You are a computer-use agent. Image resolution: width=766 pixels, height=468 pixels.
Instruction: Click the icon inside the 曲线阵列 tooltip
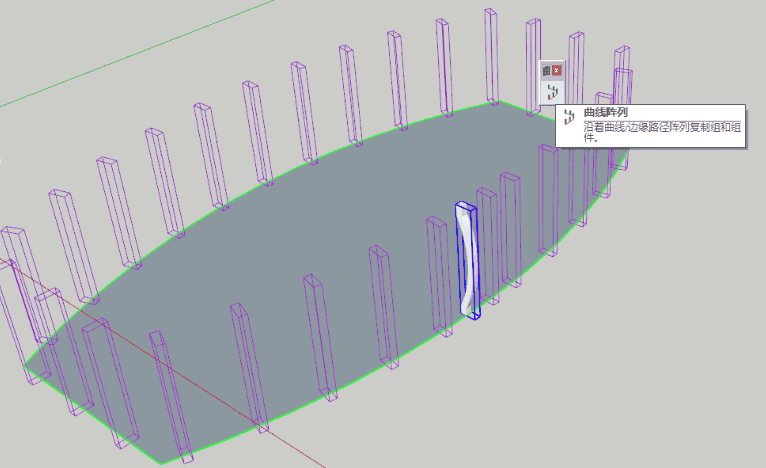coord(569,121)
